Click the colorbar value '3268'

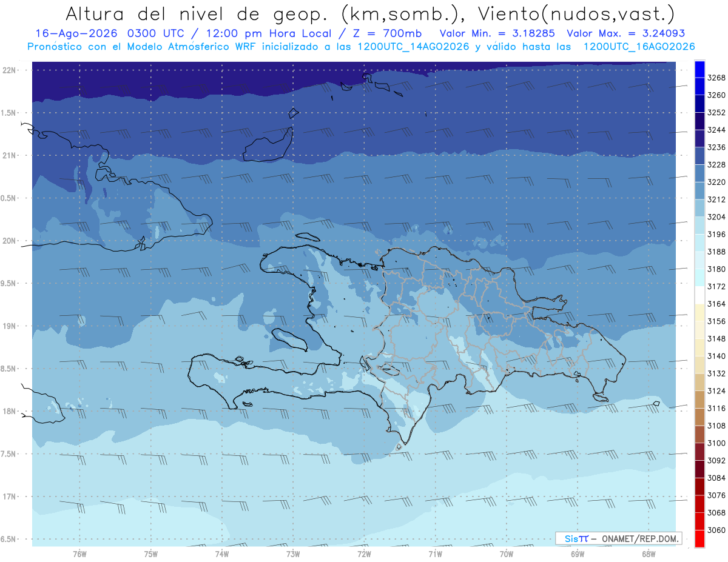(x=716, y=78)
